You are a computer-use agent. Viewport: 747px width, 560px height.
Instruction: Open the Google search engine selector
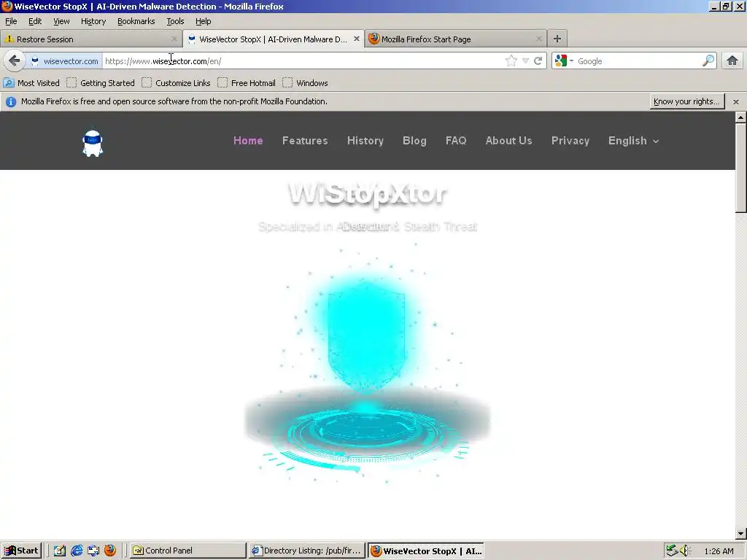pos(564,61)
